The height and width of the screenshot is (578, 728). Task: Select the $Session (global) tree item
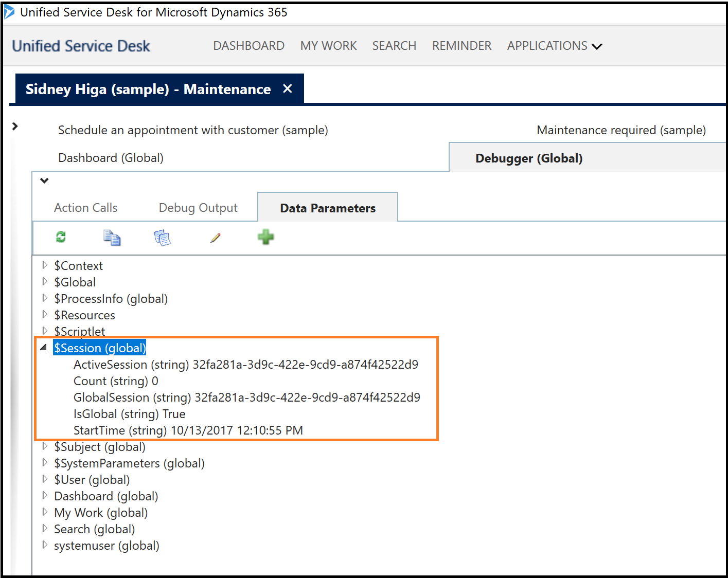click(x=100, y=348)
